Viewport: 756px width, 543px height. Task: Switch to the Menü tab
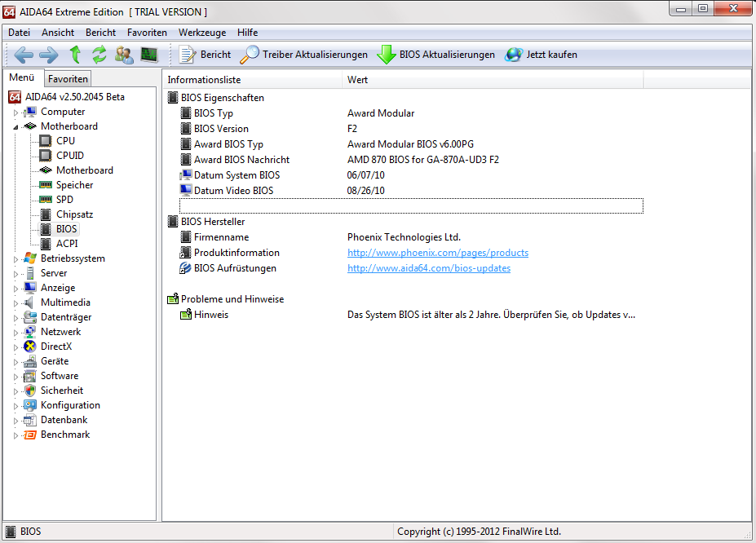pos(22,77)
